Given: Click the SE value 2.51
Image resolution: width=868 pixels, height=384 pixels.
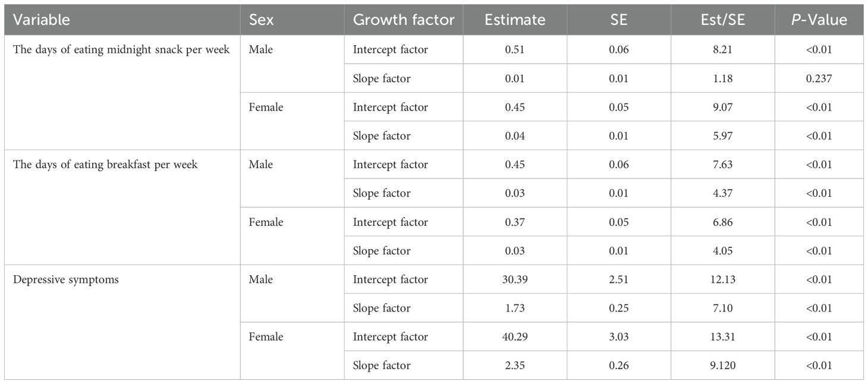Looking at the screenshot, I should click(x=619, y=279).
